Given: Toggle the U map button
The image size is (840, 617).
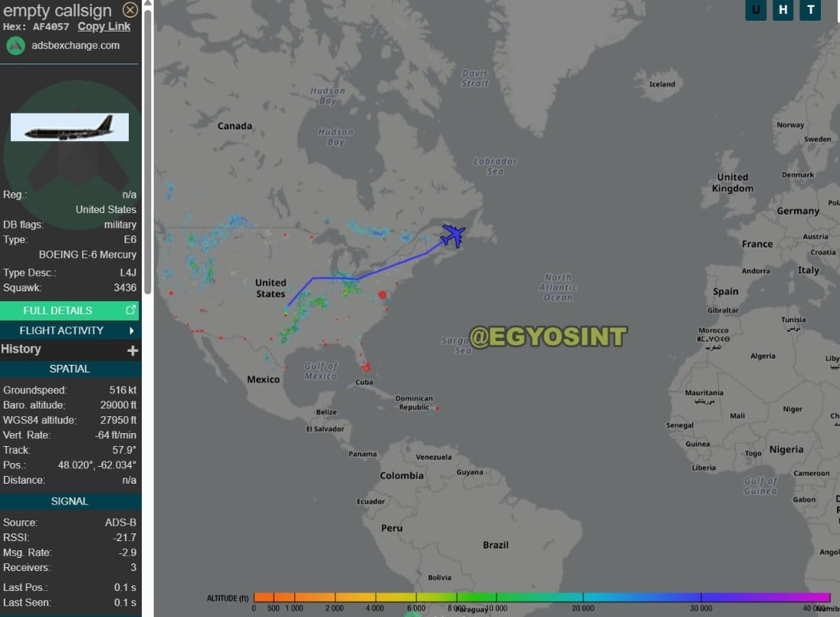Looking at the screenshot, I should [756, 10].
